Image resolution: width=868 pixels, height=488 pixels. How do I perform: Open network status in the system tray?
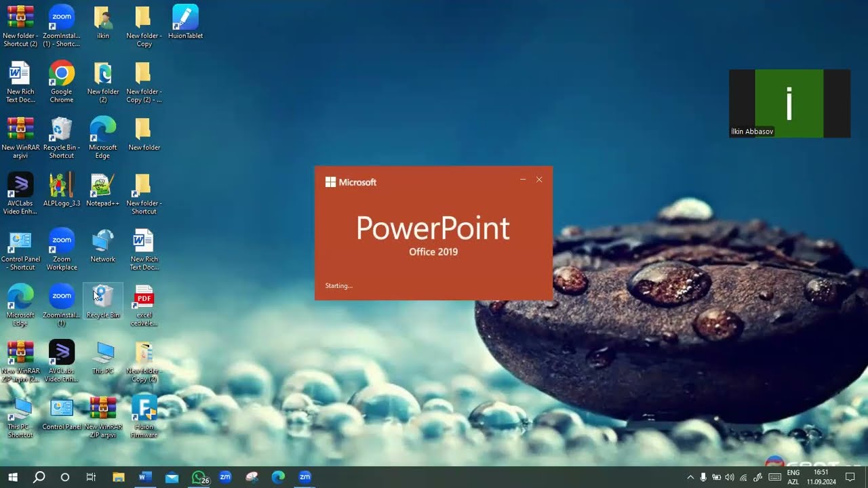743,477
